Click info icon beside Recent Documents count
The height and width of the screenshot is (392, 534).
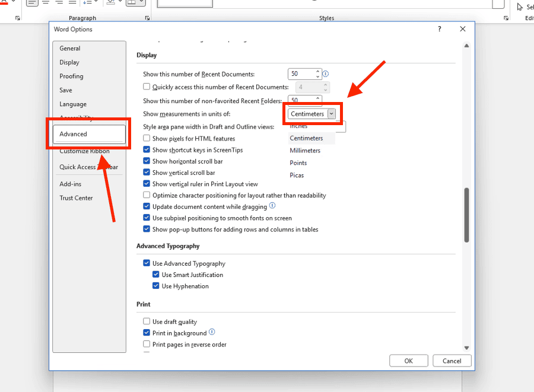click(326, 74)
